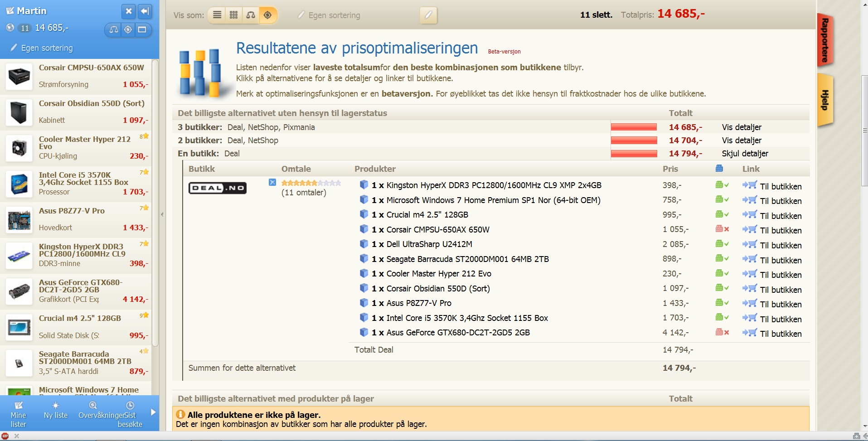Click product name Crucial m4 2.5" 128GB in table
Viewport: 868px width, 441px height.
(x=427, y=215)
